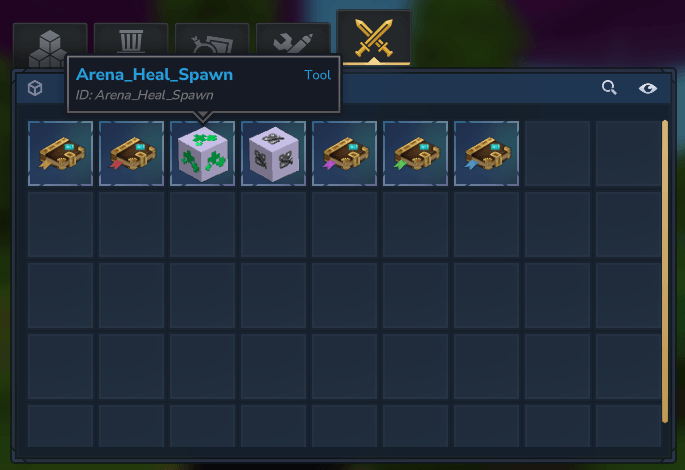Open the wrench and pen tools tab
The image size is (685, 470).
coord(293,39)
